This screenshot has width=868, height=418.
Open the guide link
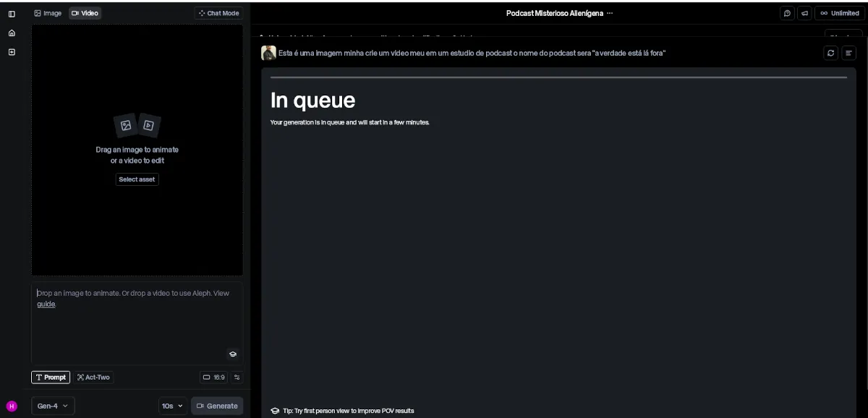point(46,304)
